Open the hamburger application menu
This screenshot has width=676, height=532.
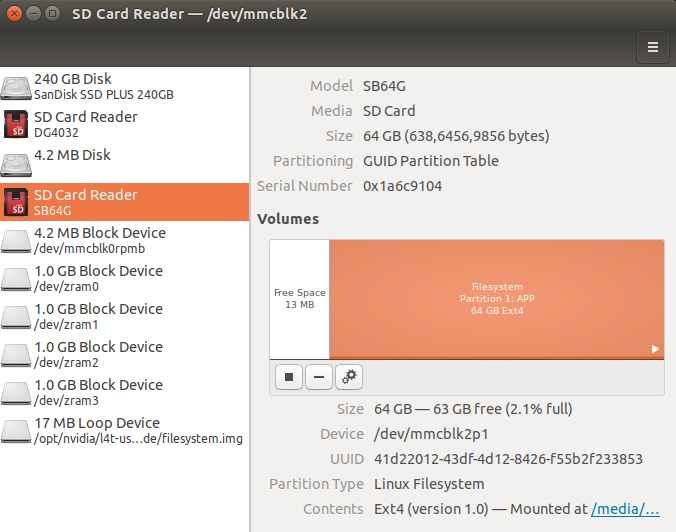click(653, 47)
